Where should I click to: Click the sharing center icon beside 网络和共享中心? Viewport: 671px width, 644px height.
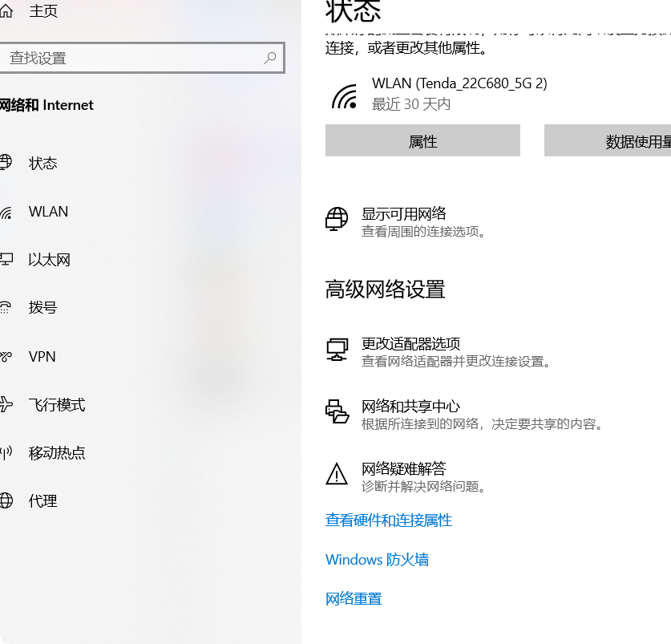pyautogui.click(x=337, y=411)
